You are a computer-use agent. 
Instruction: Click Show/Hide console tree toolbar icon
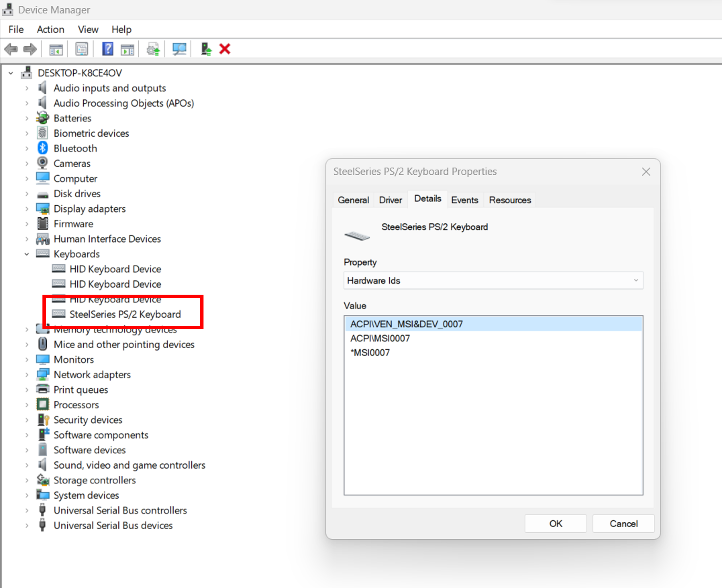pyautogui.click(x=56, y=50)
